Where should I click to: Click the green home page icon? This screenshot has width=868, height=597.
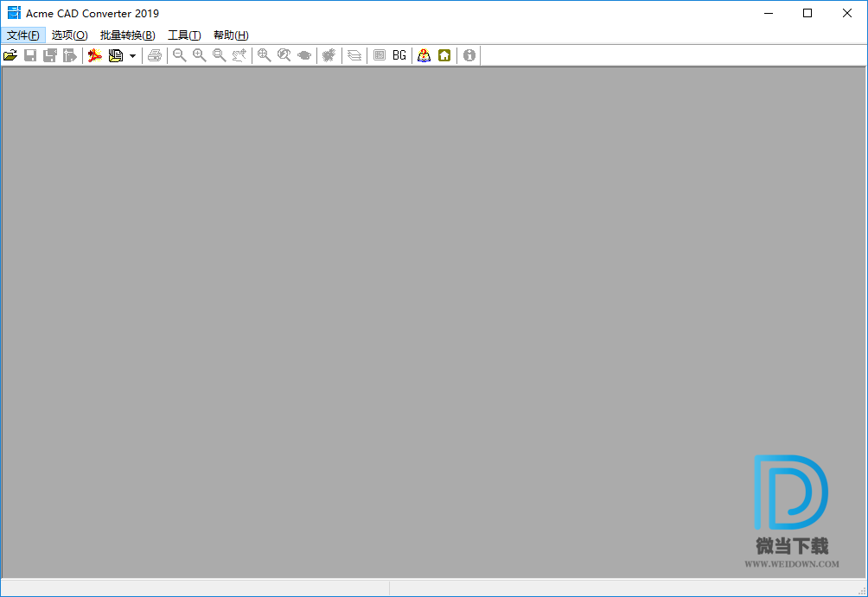pyautogui.click(x=444, y=55)
